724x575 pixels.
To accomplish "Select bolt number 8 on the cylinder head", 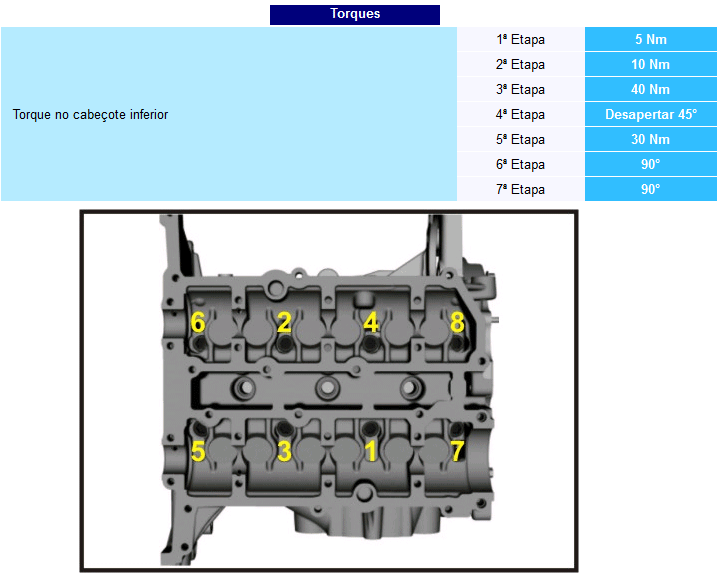I will pyautogui.click(x=457, y=323).
